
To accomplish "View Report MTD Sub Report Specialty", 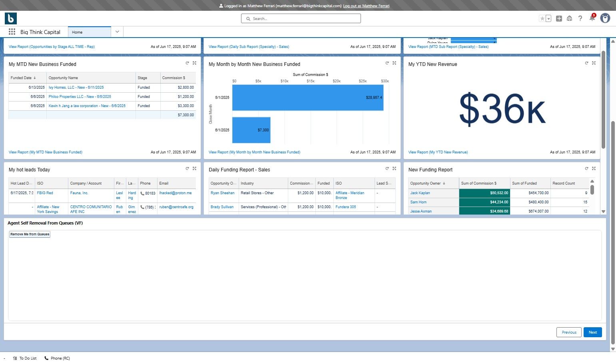I will [449, 47].
